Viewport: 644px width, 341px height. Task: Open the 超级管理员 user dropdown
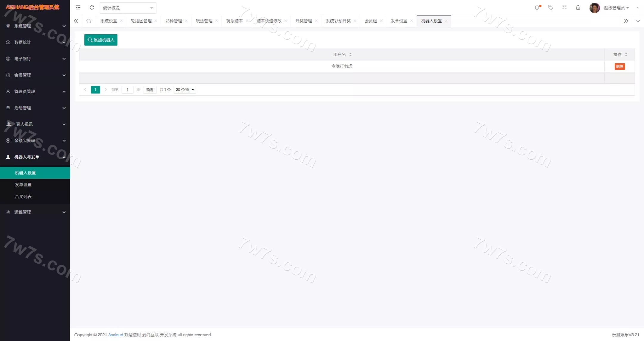(616, 8)
